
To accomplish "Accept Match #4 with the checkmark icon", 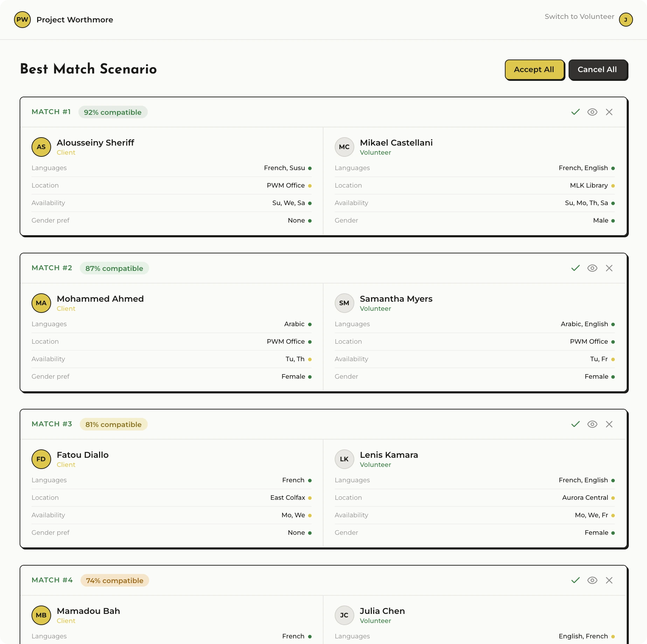I will coord(575,580).
